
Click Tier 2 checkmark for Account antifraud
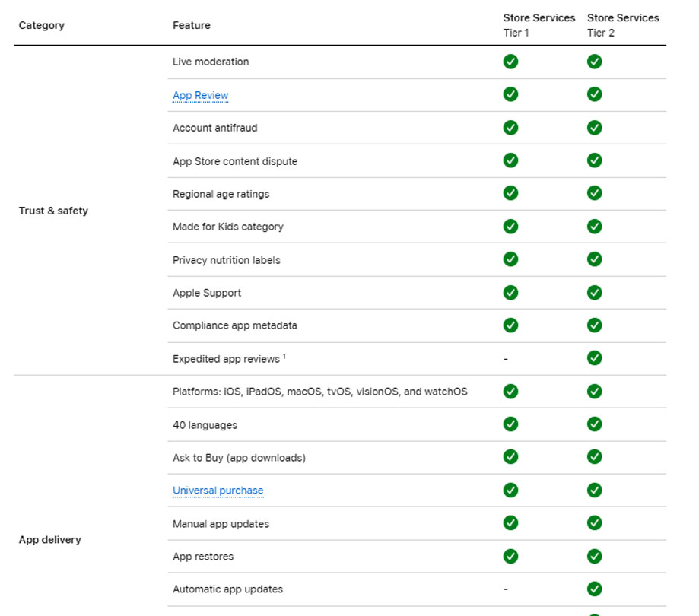(x=594, y=128)
